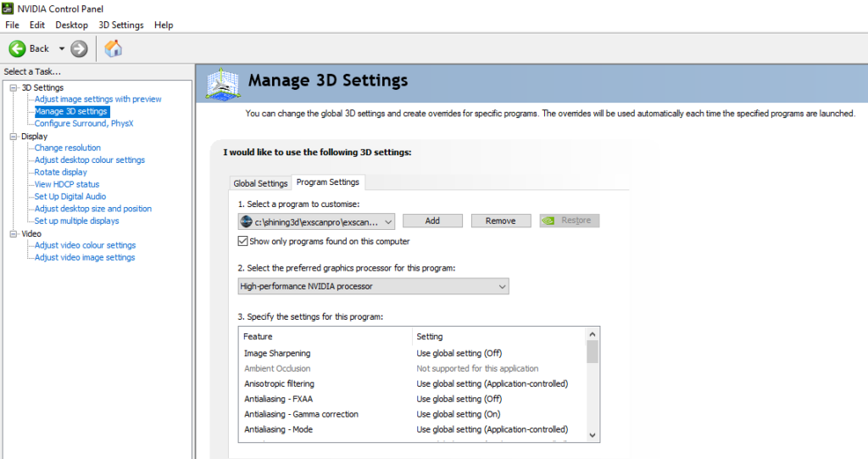Click the settings list scroll down arrow
Image resolution: width=868 pixels, height=459 pixels.
click(593, 435)
